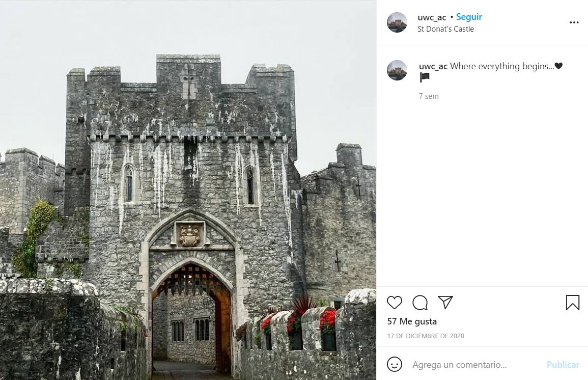Follow uwc_ac with the Seguir button
This screenshot has width=588, height=380.
coord(469,17)
